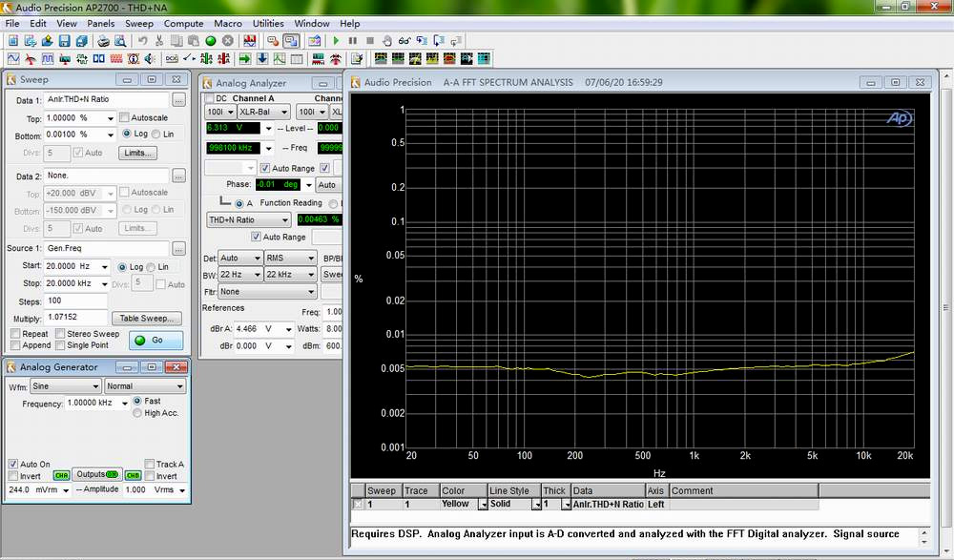954x560 pixels.
Task: Enable the Single Point checkbox
Action: coord(60,345)
